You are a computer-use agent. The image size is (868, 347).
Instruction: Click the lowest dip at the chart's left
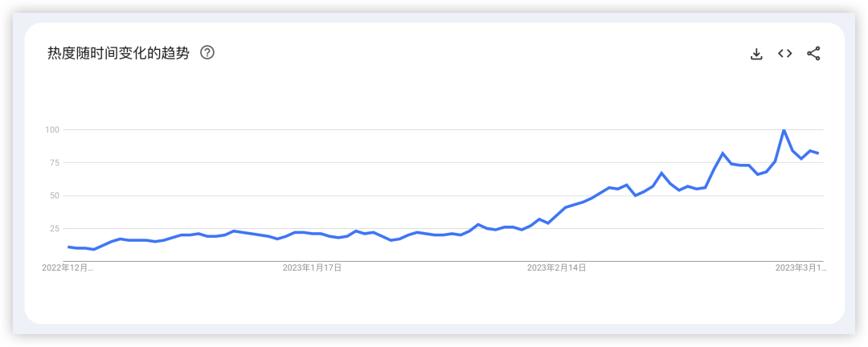pos(94,249)
